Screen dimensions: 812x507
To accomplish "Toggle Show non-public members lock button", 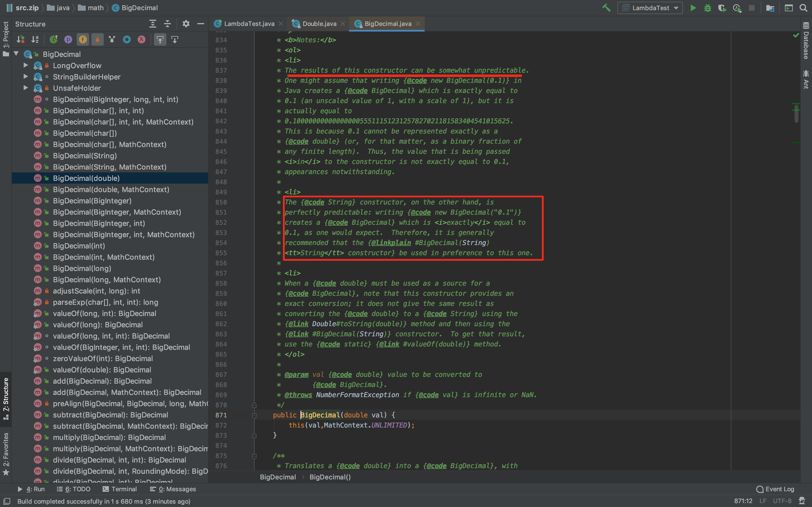I will [x=97, y=39].
